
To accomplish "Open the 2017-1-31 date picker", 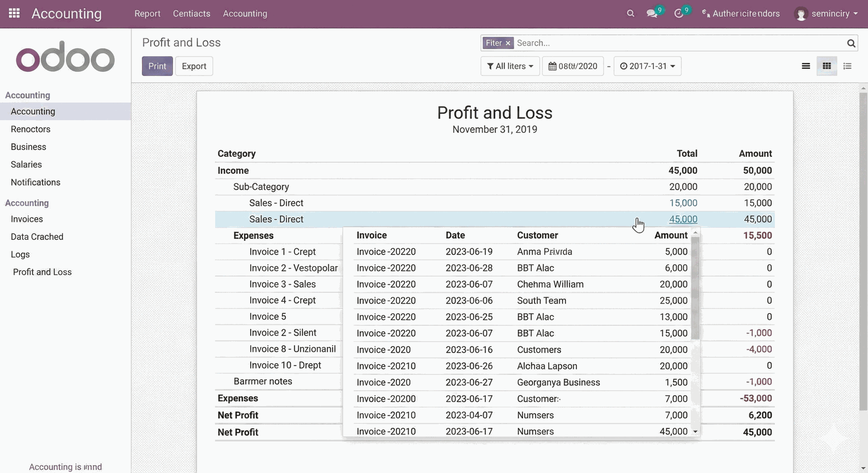I will (x=647, y=66).
